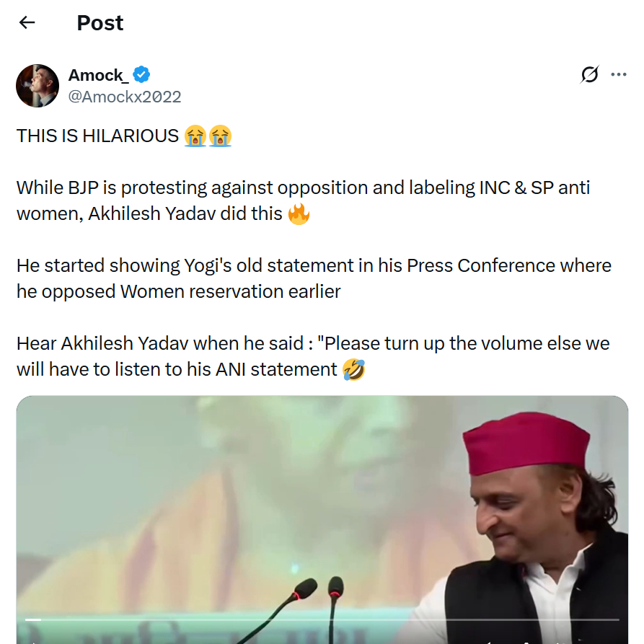
Task: Click the blue verified badge
Action: (141, 74)
